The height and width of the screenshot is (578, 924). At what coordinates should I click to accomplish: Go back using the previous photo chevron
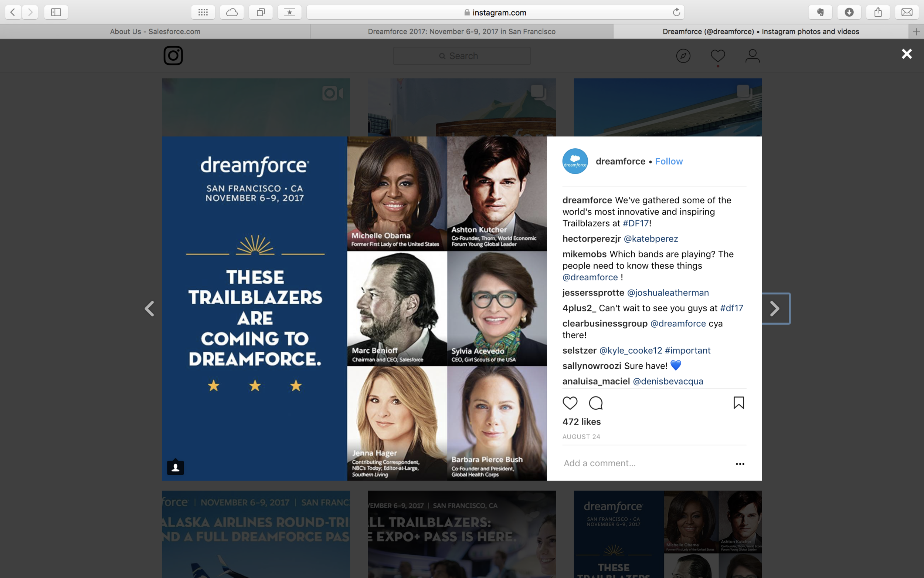click(x=150, y=308)
